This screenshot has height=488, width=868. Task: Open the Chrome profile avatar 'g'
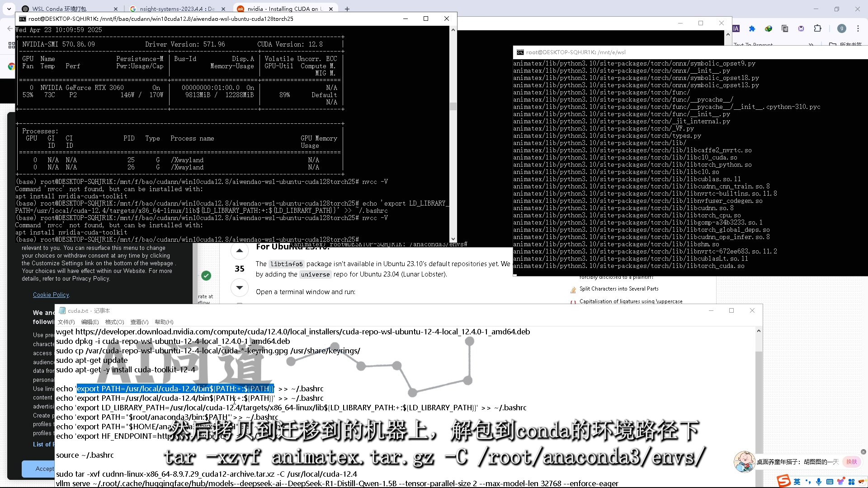click(x=841, y=28)
